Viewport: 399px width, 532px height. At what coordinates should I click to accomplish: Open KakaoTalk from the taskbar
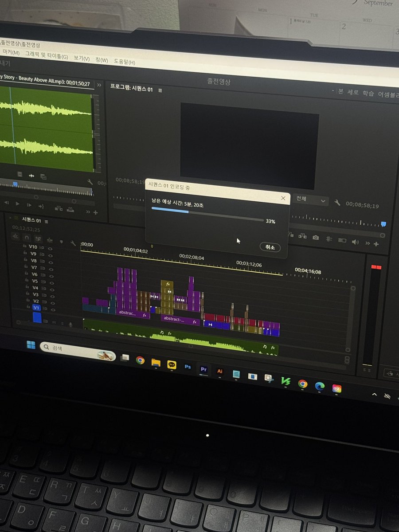click(x=172, y=365)
